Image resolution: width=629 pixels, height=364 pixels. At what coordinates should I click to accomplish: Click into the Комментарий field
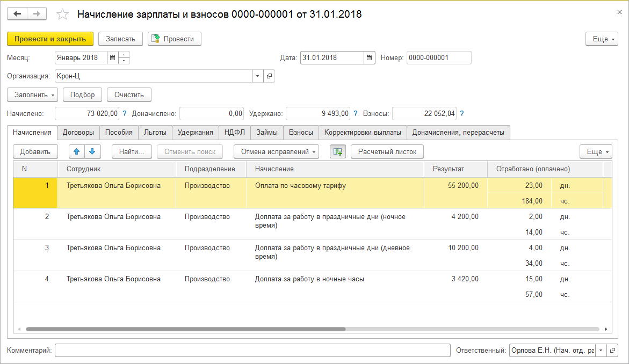[x=252, y=351]
